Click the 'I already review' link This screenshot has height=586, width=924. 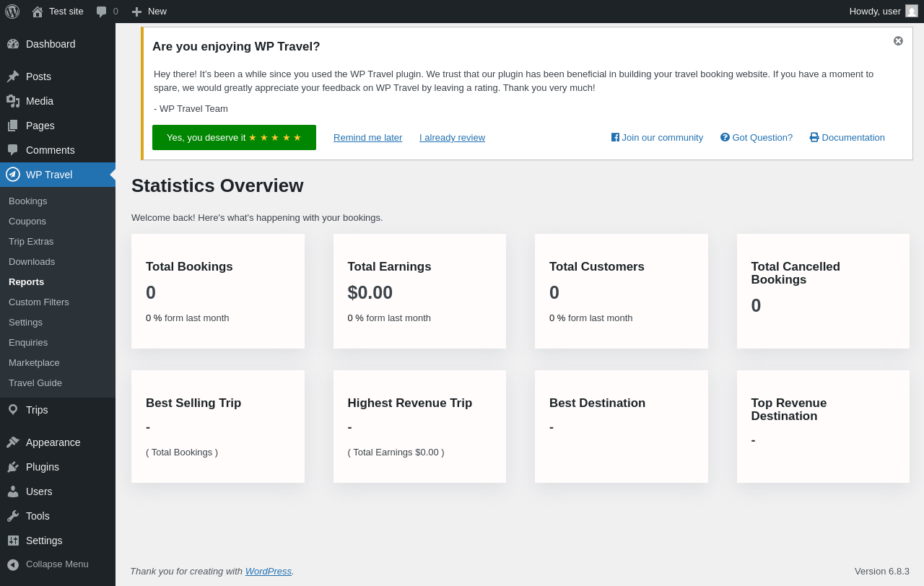pyautogui.click(x=452, y=137)
